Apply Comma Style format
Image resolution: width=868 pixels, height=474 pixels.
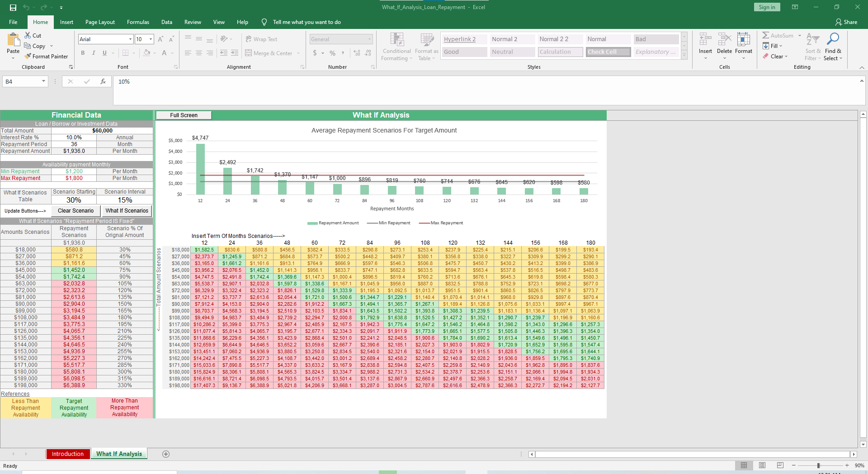tap(343, 53)
